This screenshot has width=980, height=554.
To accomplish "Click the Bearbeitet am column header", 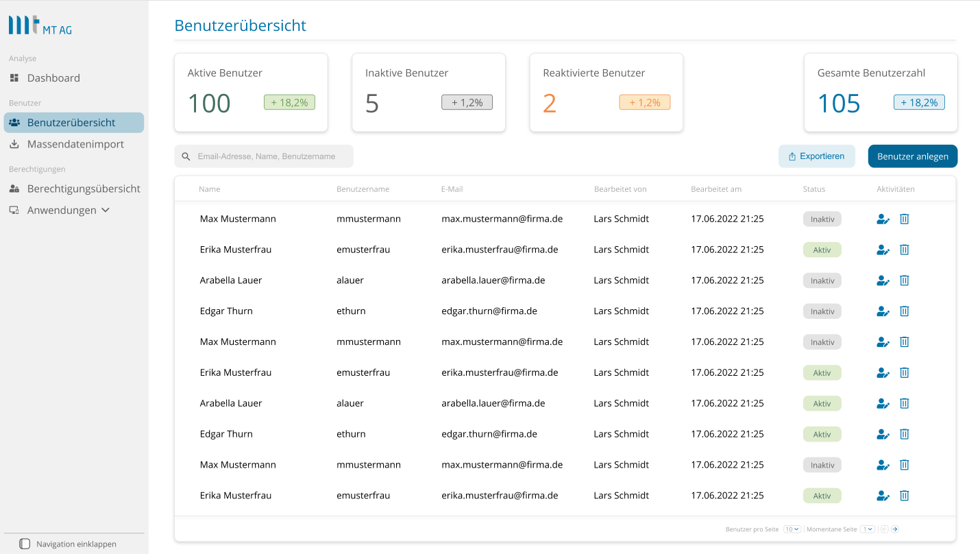I will pos(716,189).
